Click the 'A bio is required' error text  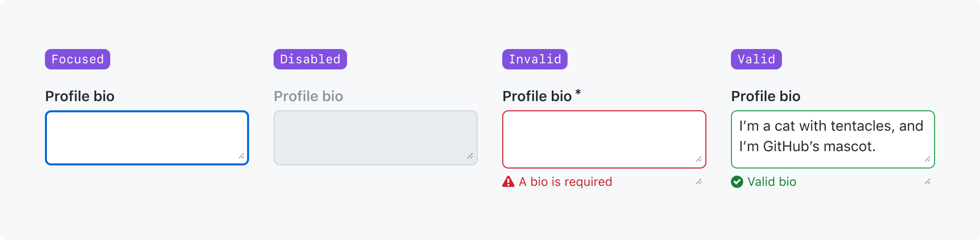[x=566, y=182]
